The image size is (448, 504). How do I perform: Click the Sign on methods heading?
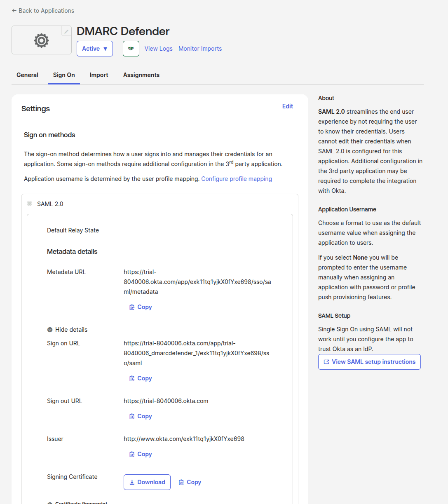click(49, 135)
